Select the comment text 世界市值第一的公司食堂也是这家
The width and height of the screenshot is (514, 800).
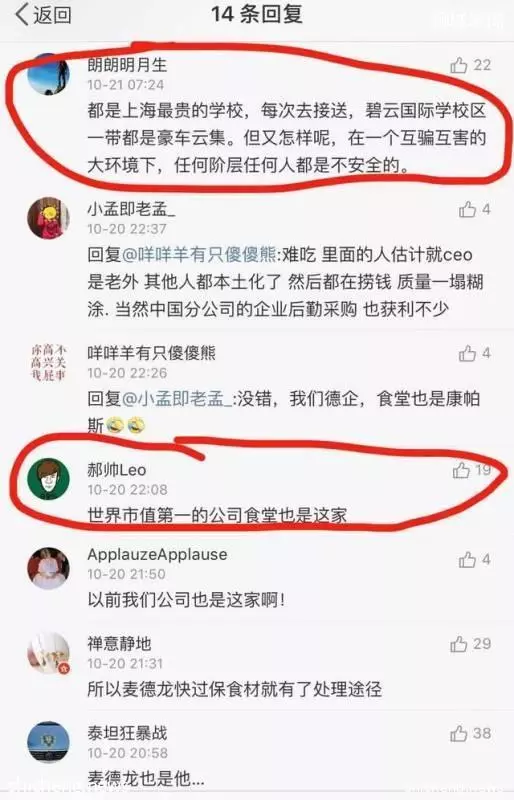pos(217,515)
